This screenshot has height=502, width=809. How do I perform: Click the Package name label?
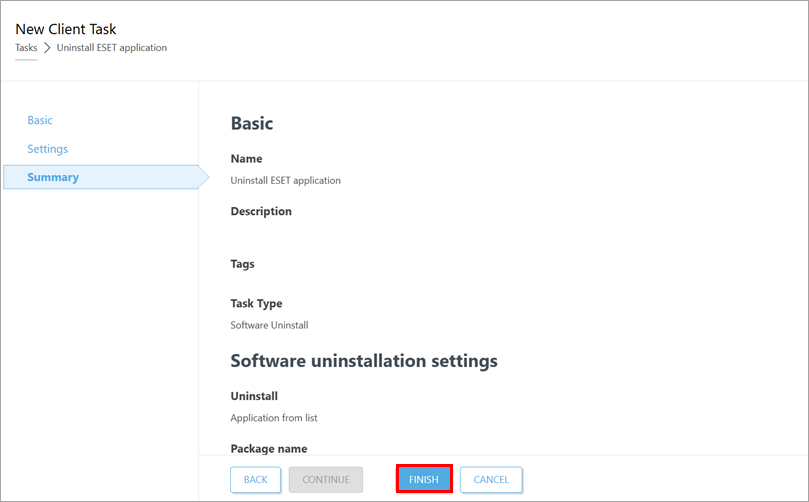268,449
